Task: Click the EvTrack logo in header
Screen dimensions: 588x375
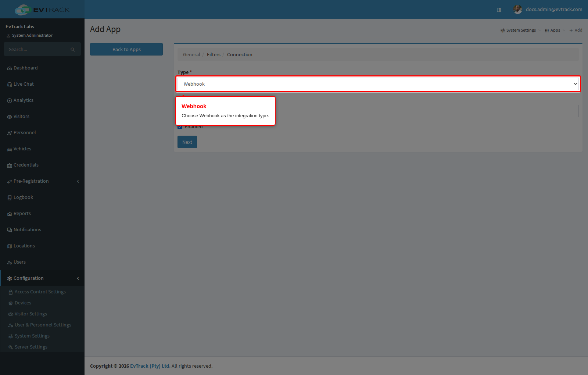Action: coord(42,10)
